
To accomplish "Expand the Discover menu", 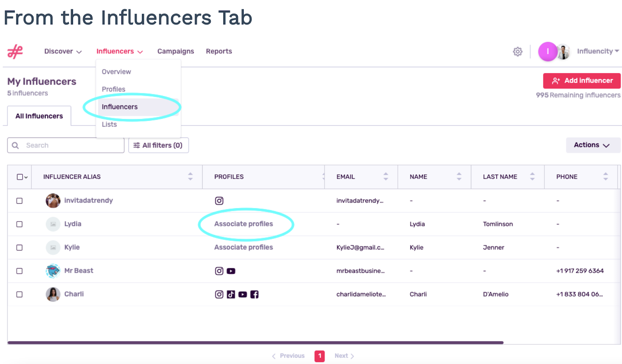I will pos(63,51).
